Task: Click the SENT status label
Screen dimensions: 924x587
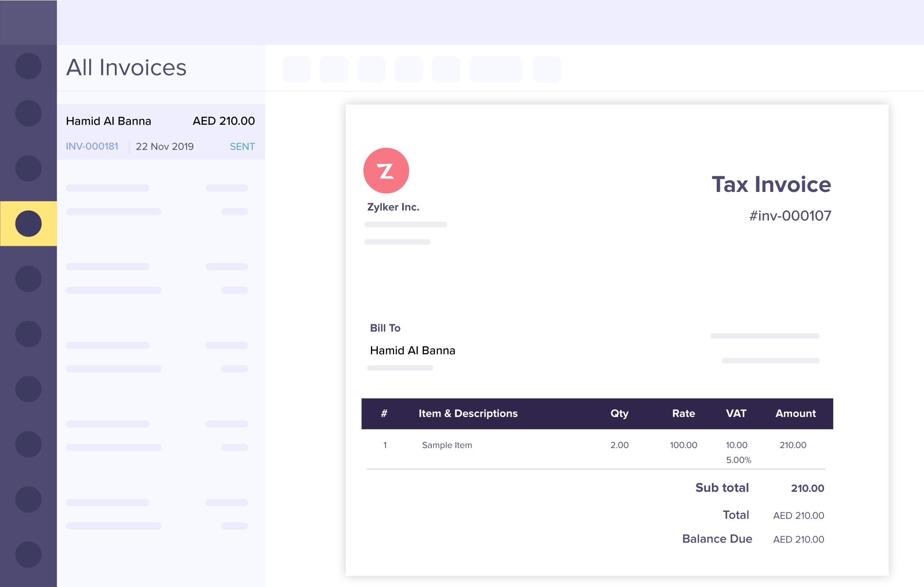Action: click(x=242, y=146)
